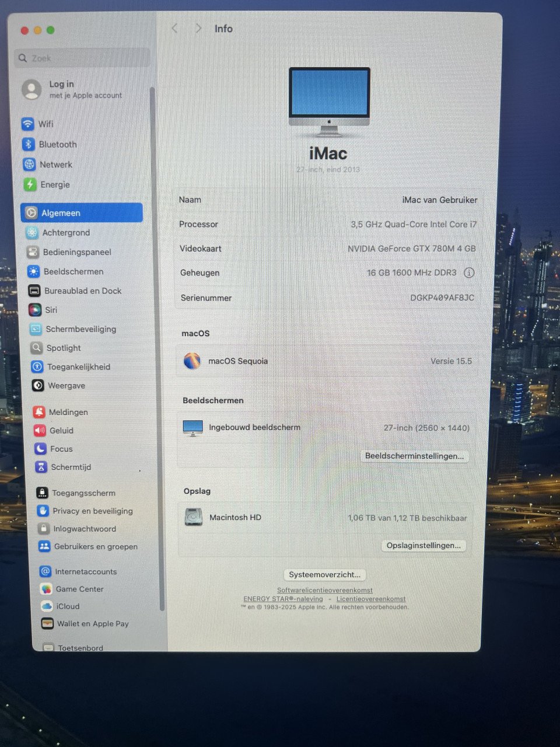
Task: Open Gebruikers en groepen icon
Action: 44,546
